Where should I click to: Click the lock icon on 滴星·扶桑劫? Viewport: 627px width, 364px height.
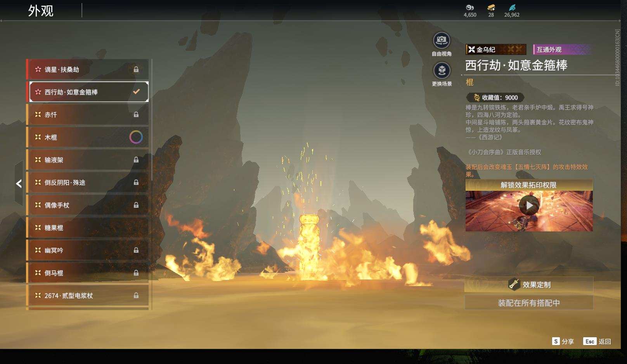tap(136, 69)
